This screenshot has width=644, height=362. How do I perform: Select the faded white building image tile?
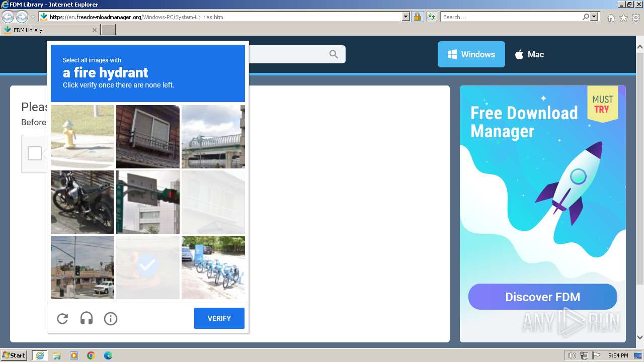(213, 202)
